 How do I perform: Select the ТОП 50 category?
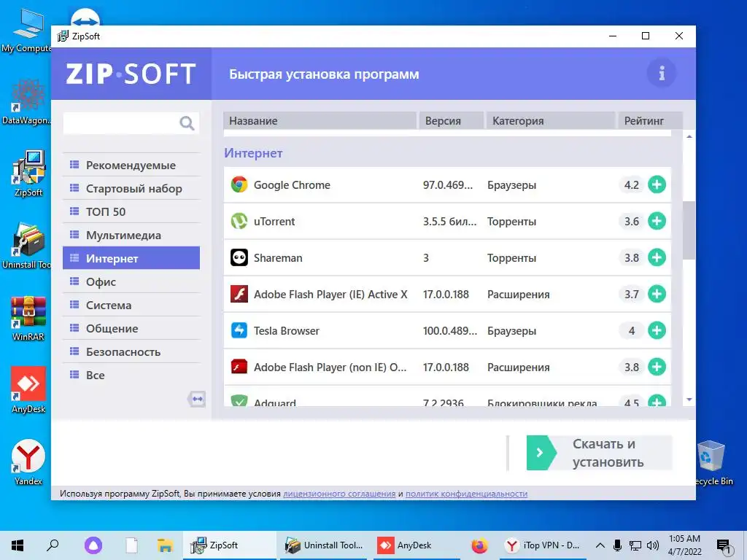[131, 212]
